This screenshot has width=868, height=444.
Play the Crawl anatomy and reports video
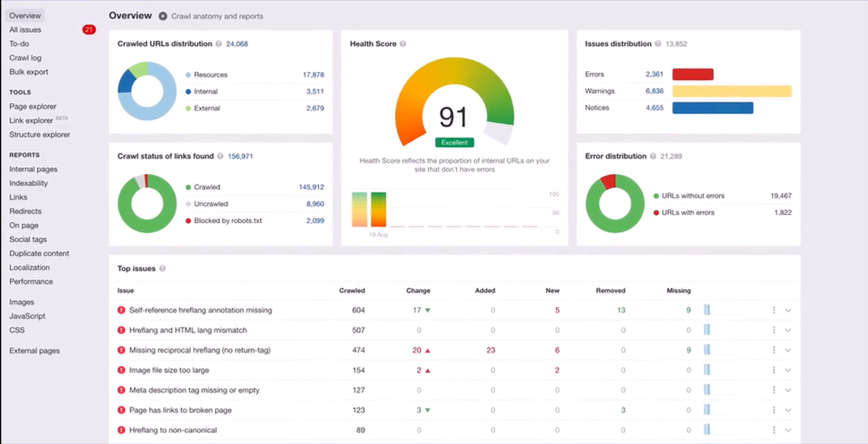coord(162,16)
